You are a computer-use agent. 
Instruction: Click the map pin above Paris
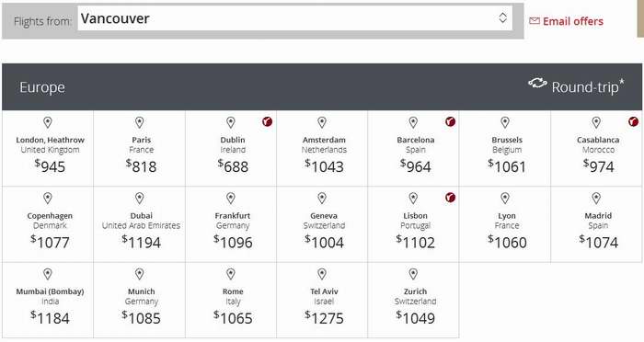point(140,122)
